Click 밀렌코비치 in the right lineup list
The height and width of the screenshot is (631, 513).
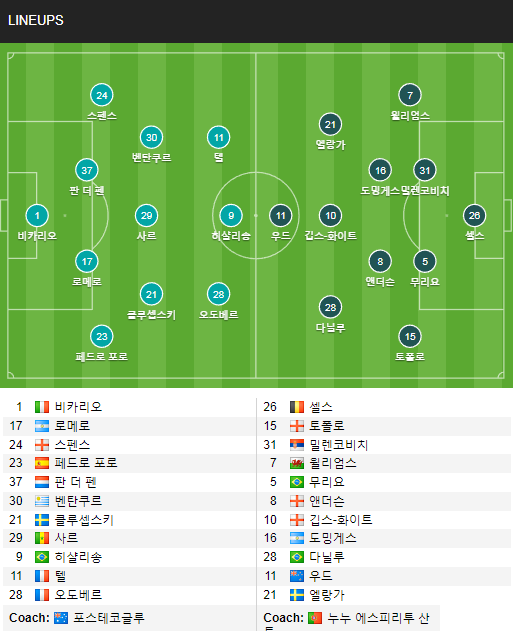339,445
